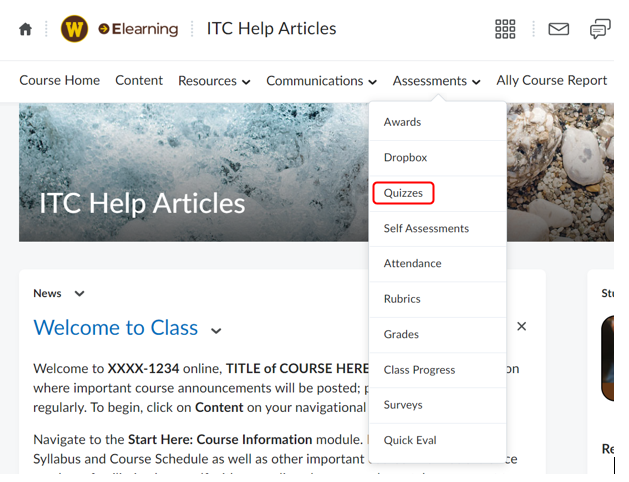Select Class Progress menu item
Image resolution: width=629 pixels, height=482 pixels.
coord(438,370)
